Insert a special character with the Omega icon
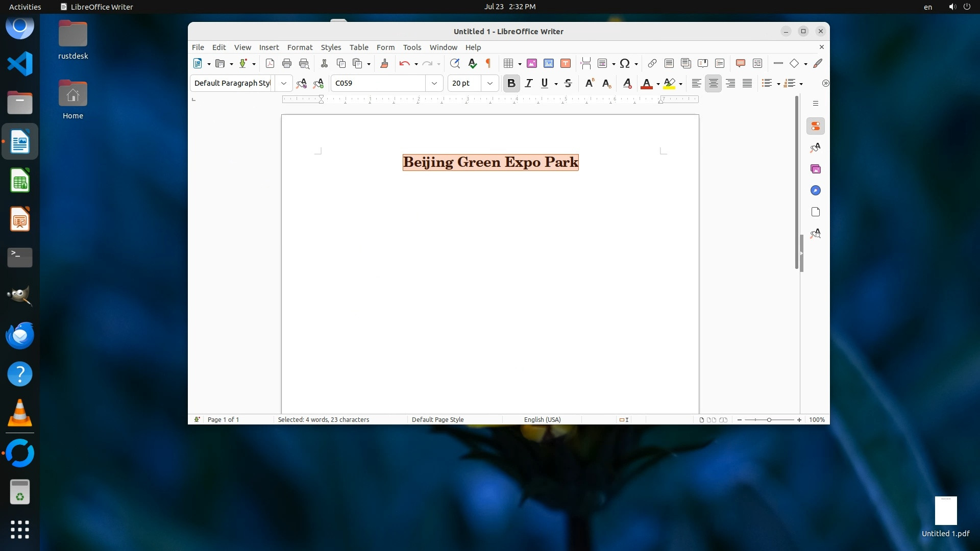This screenshot has width=980, height=551. point(624,63)
